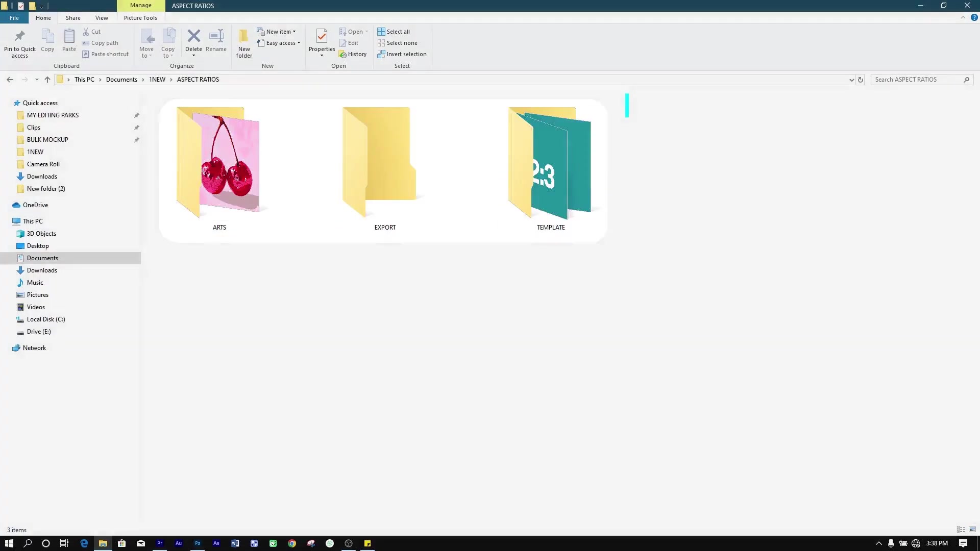
Task: Click Invert selection option
Action: [x=402, y=54]
